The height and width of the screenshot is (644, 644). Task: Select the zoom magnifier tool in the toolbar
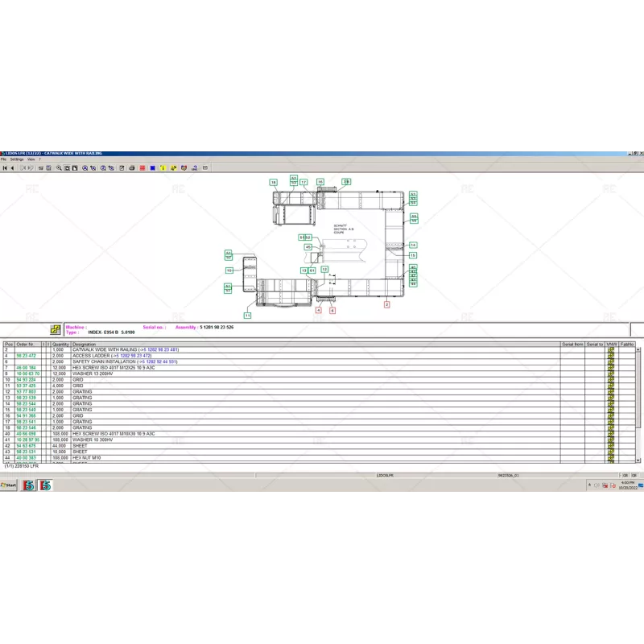tap(59, 167)
